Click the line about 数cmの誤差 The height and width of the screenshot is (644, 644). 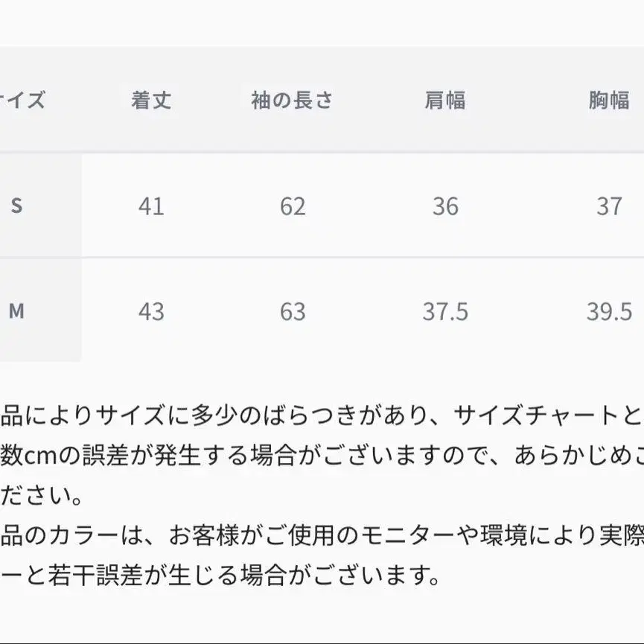click(322, 454)
